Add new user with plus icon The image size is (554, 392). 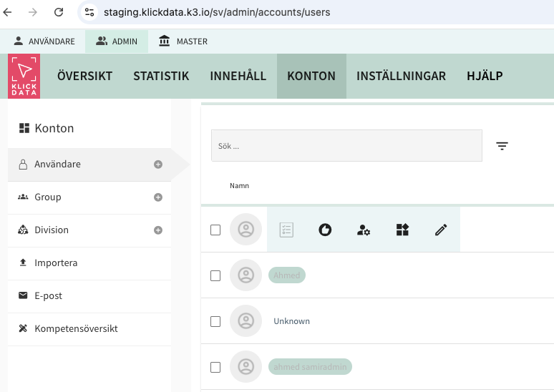pyautogui.click(x=158, y=165)
